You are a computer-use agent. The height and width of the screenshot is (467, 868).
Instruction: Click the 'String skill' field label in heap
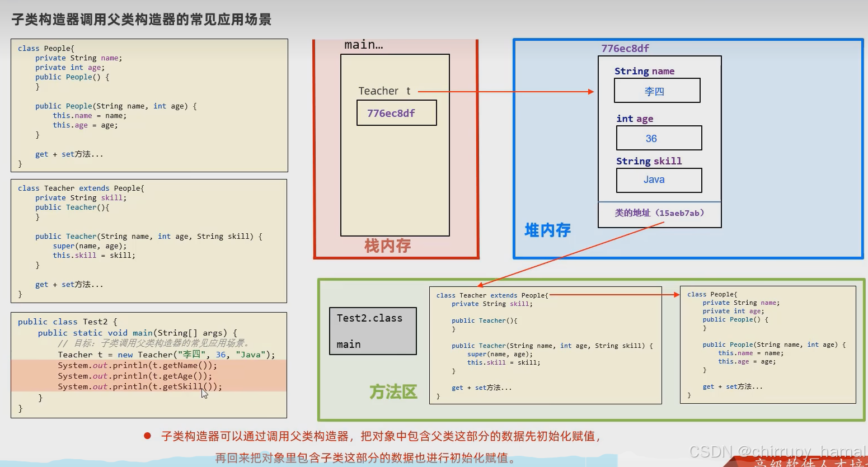649,161
